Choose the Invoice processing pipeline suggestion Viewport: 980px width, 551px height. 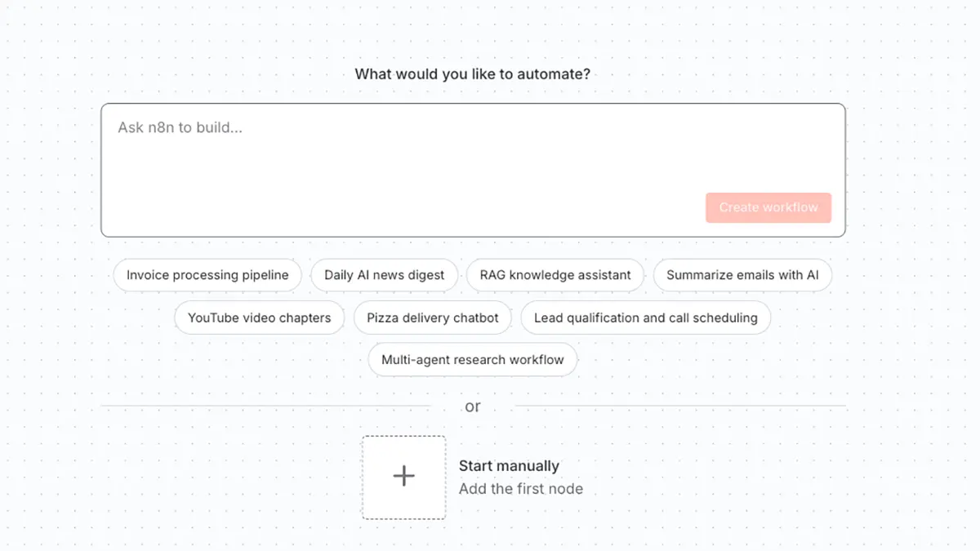[207, 275]
